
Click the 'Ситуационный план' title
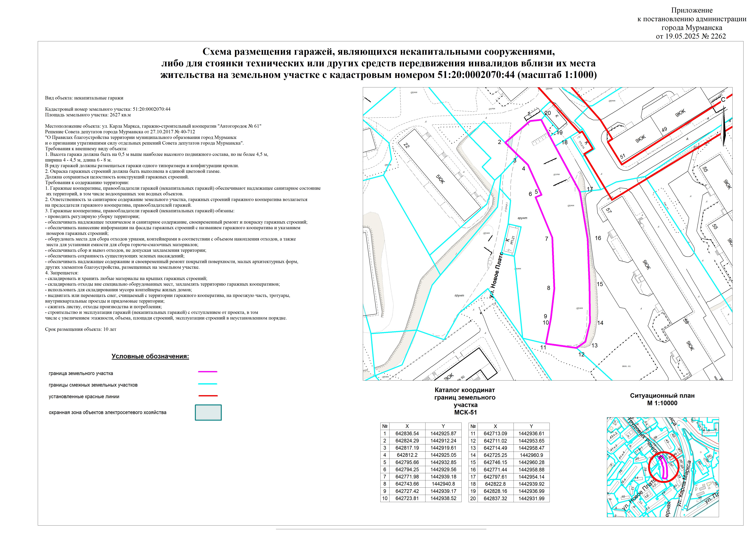[662, 396]
